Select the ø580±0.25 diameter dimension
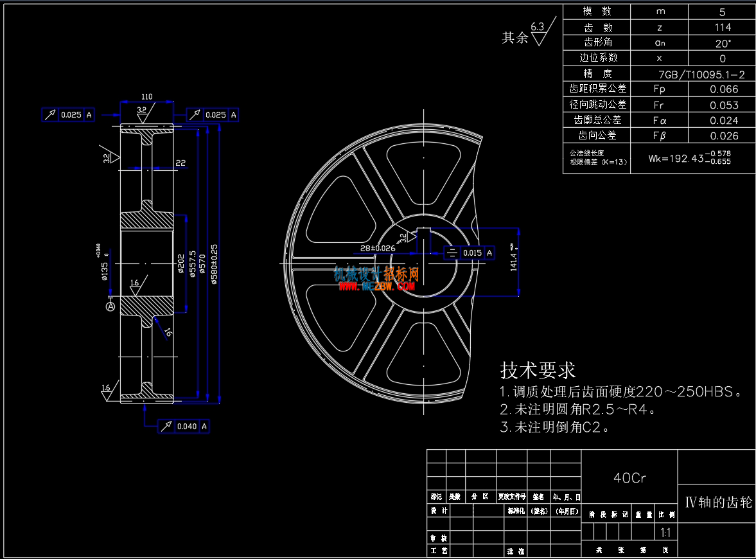 point(214,264)
